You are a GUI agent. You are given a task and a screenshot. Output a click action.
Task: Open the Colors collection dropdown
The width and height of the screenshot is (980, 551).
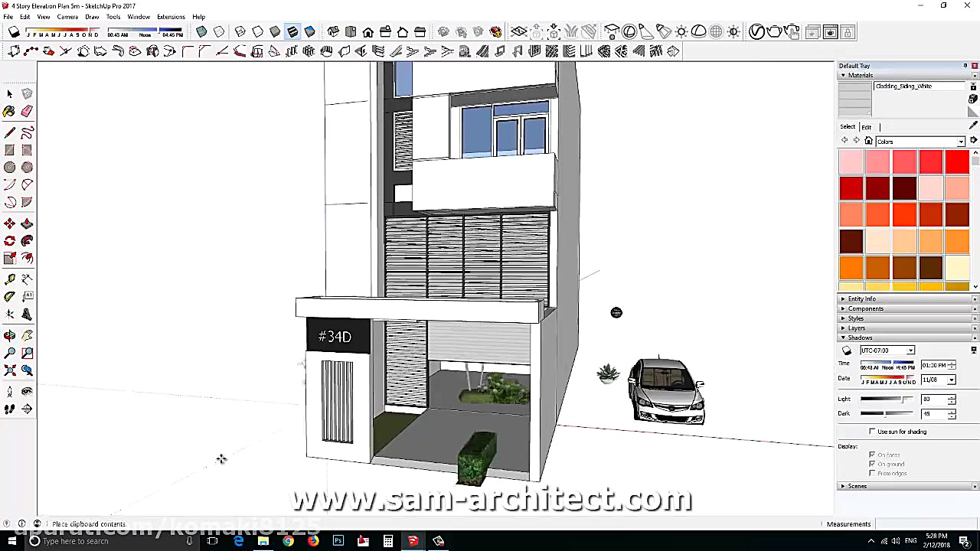(x=961, y=142)
